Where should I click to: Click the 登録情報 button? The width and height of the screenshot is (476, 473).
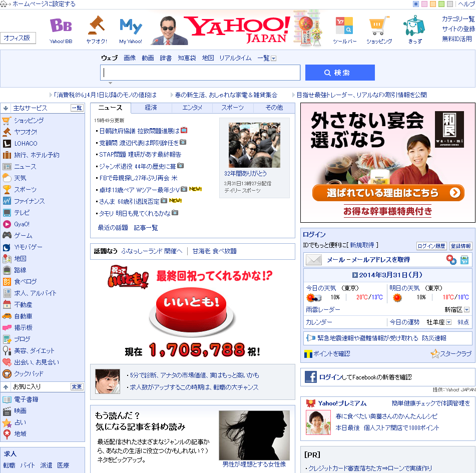coord(461,246)
